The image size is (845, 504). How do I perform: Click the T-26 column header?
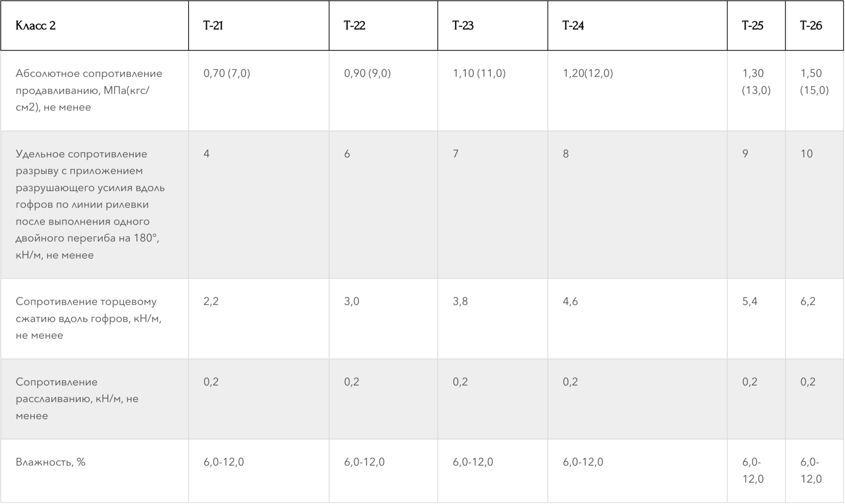tap(811, 26)
